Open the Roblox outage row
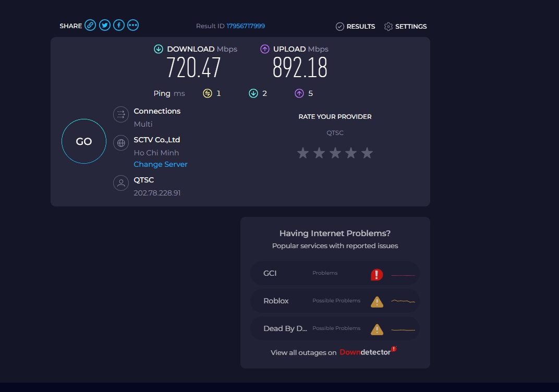The height and width of the screenshot is (392, 559). tap(335, 301)
